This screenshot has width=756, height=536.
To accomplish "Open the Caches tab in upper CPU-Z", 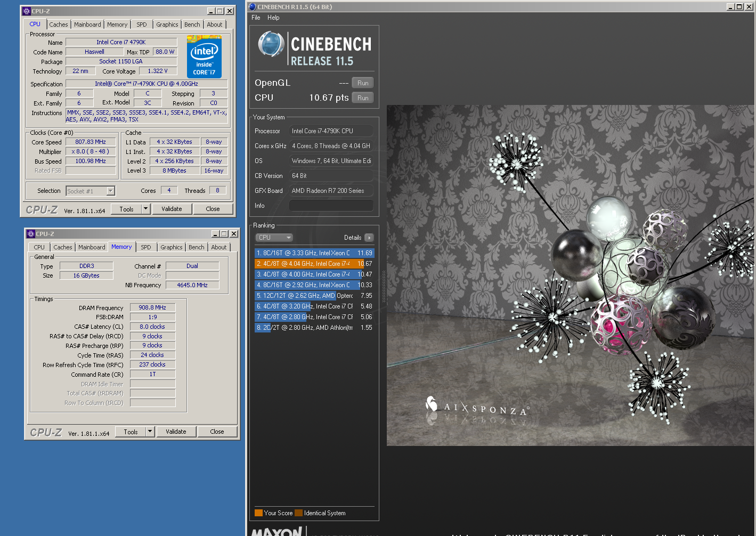I will (59, 25).
